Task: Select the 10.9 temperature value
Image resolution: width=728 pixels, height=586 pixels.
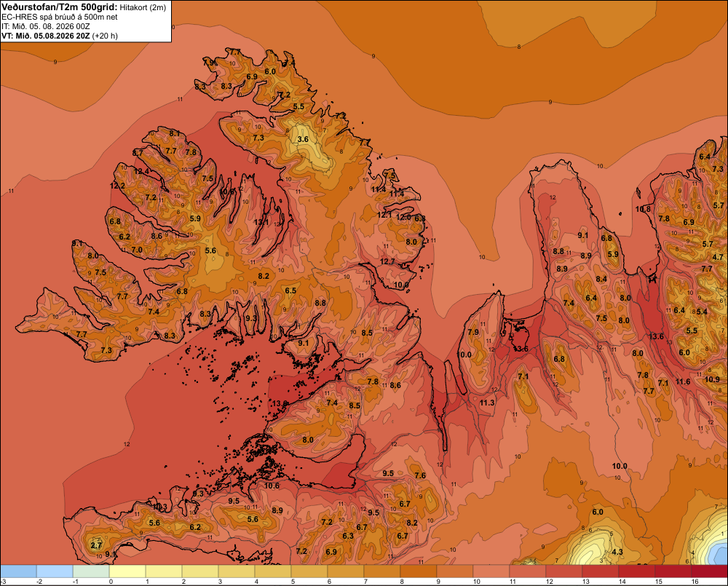Action: pyautogui.click(x=712, y=379)
